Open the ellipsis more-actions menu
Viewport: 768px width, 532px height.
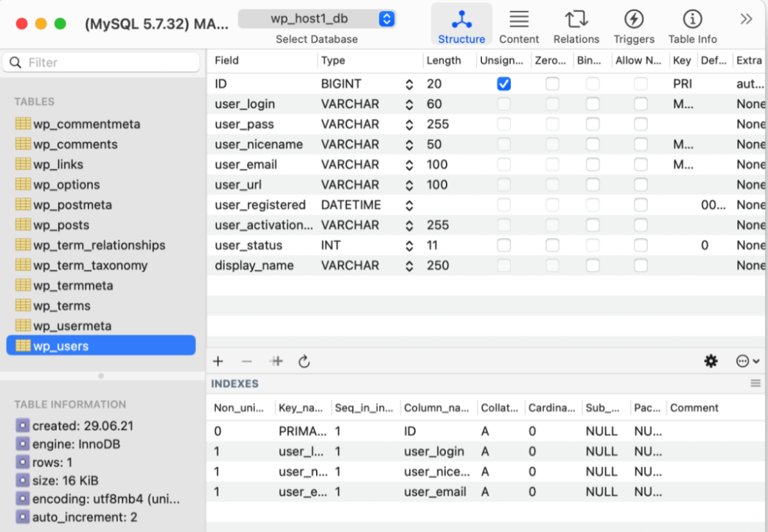pyautogui.click(x=747, y=362)
